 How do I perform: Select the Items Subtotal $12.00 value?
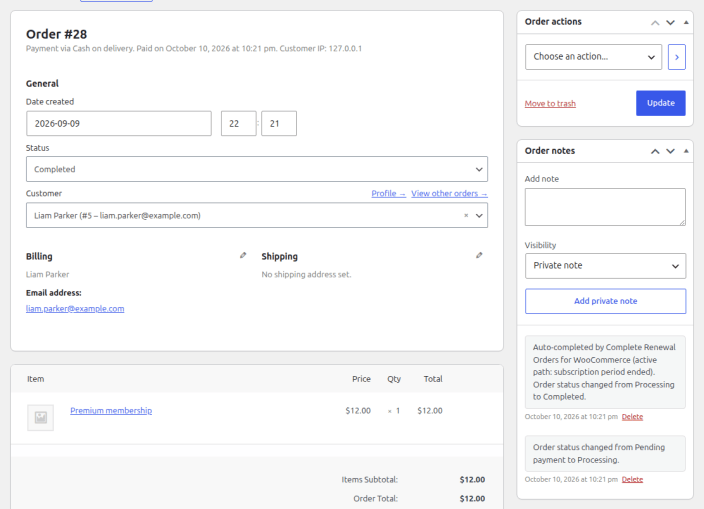(x=472, y=480)
